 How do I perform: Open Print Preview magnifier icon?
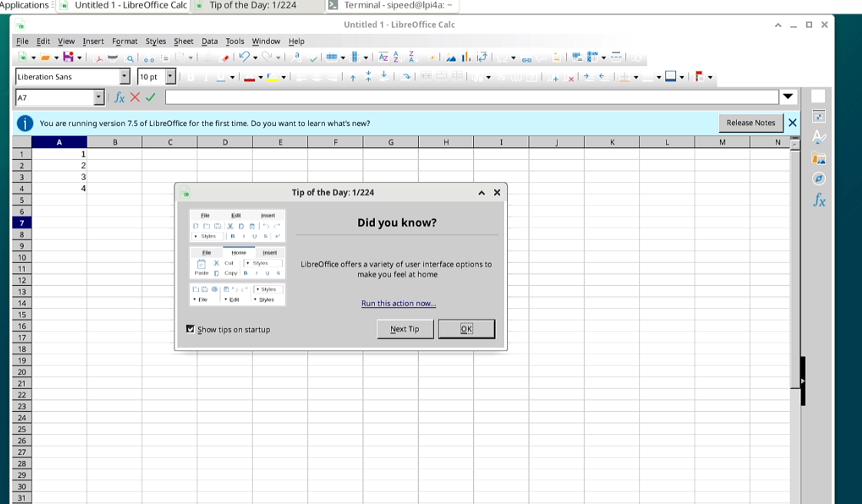pos(130,58)
